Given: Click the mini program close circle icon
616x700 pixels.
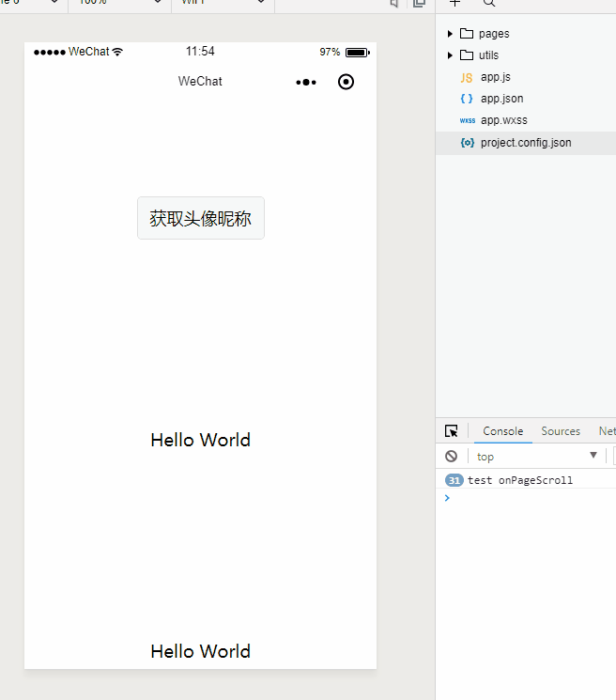Looking at the screenshot, I should click(346, 82).
